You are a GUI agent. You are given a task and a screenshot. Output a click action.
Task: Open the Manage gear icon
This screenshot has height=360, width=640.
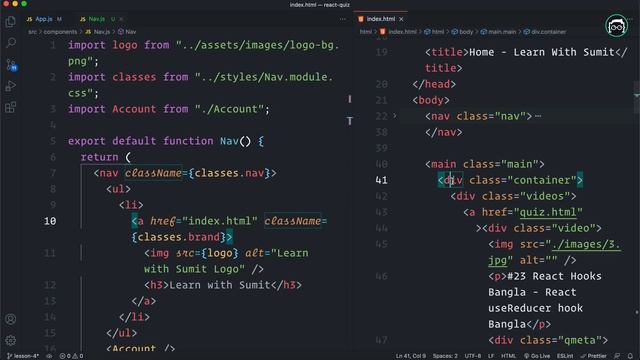pyautogui.click(x=11, y=340)
